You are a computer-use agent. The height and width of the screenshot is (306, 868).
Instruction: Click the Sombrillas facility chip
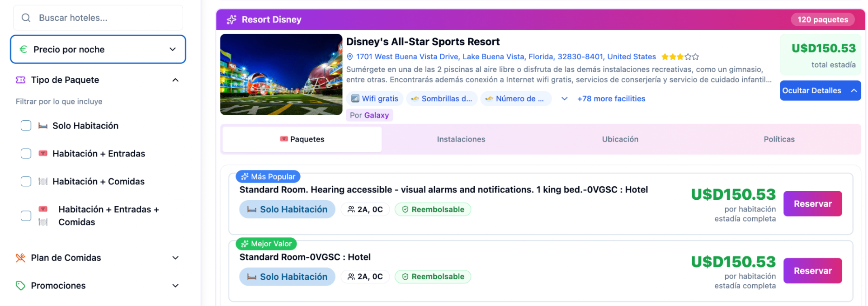tap(442, 99)
